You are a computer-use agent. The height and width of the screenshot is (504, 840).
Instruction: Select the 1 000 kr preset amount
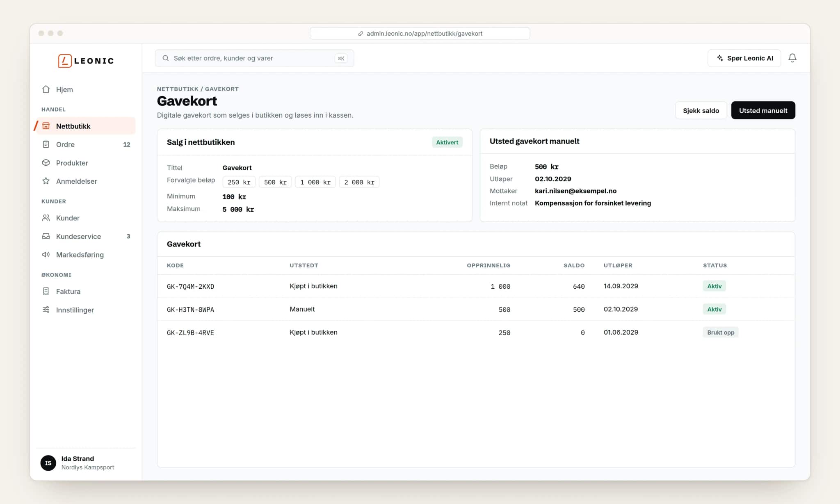coord(315,182)
